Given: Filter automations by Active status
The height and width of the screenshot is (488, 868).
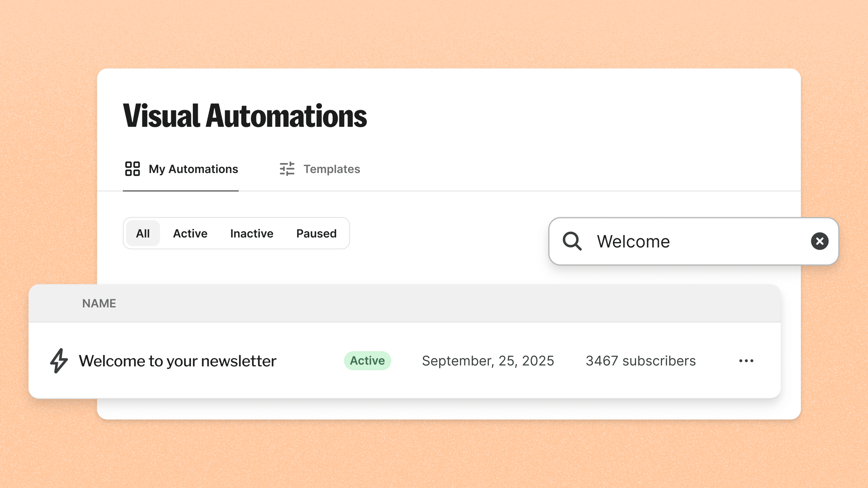Looking at the screenshot, I should 190,233.
